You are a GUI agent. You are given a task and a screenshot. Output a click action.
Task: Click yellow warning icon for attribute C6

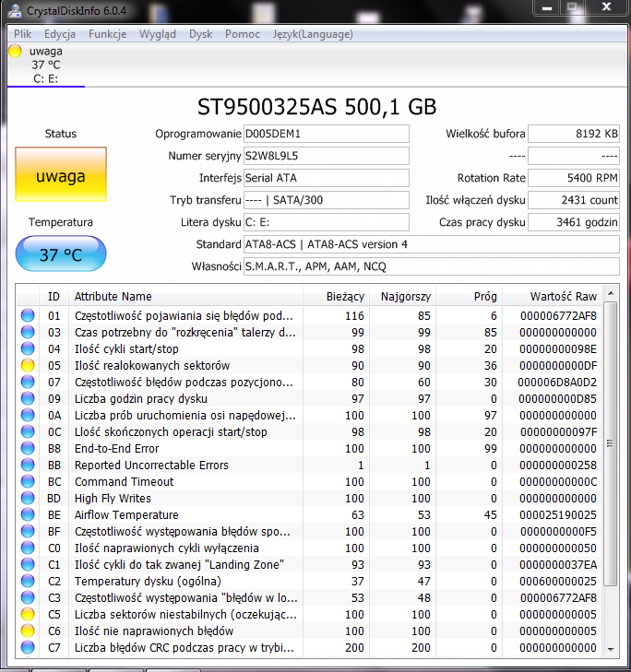(x=28, y=631)
